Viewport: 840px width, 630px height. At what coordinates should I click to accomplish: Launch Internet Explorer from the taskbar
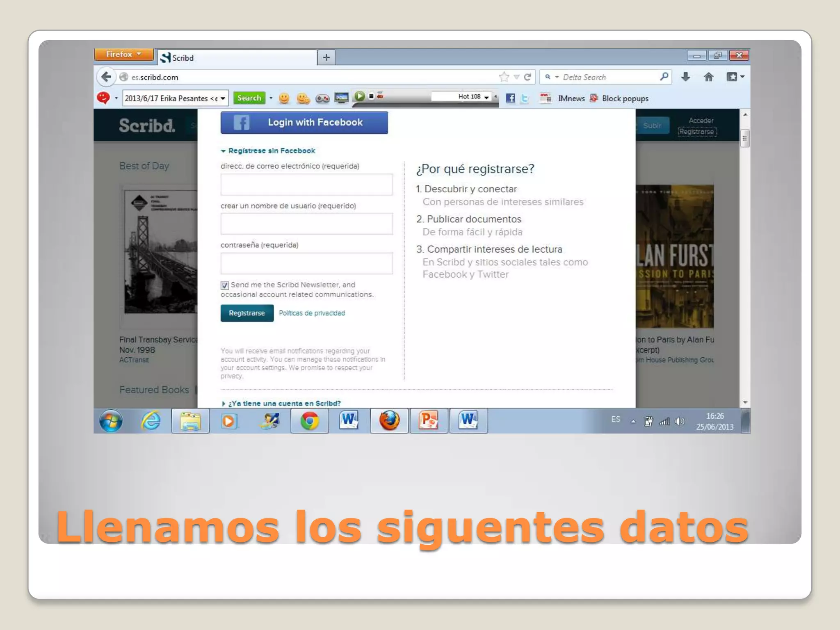151,421
